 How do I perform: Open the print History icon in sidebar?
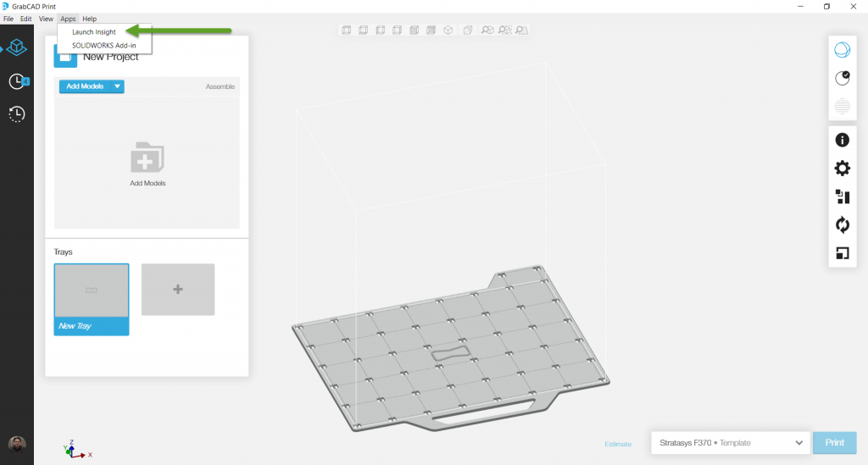coord(16,114)
